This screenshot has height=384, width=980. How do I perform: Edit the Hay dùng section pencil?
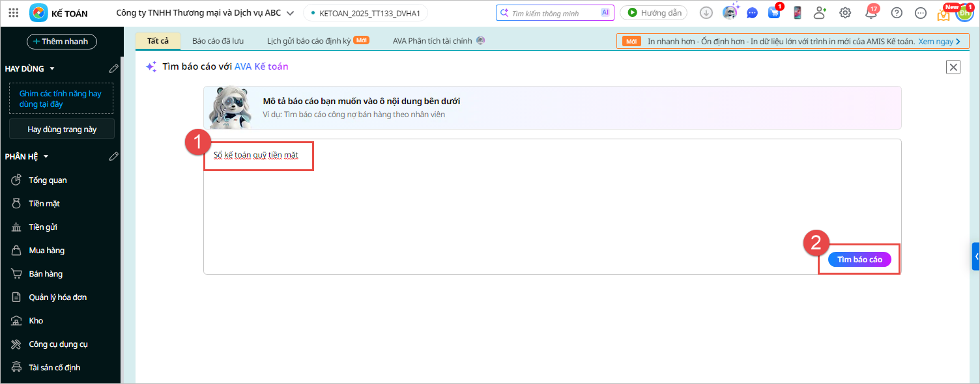coord(114,68)
